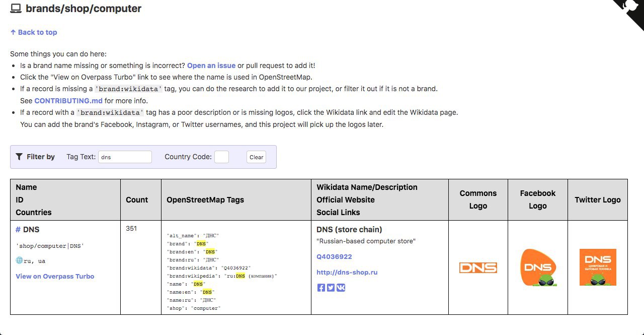Click the laptop icon beside the page heading
Image resolution: width=644 pixels, height=335 pixels.
tap(16, 9)
